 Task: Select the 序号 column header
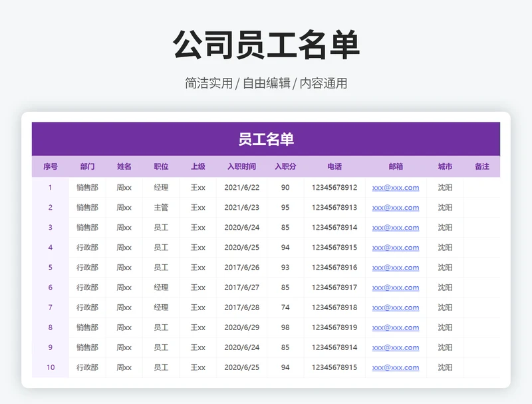[x=51, y=166]
